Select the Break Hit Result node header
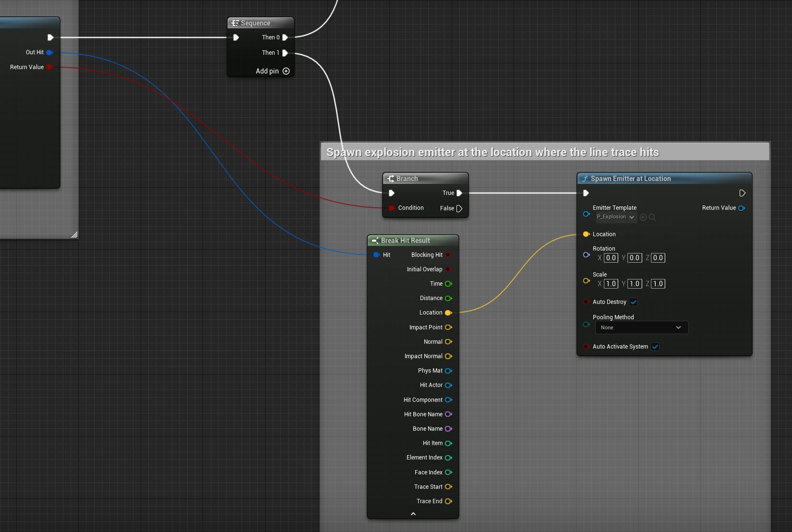This screenshot has width=792, height=532. coord(413,241)
